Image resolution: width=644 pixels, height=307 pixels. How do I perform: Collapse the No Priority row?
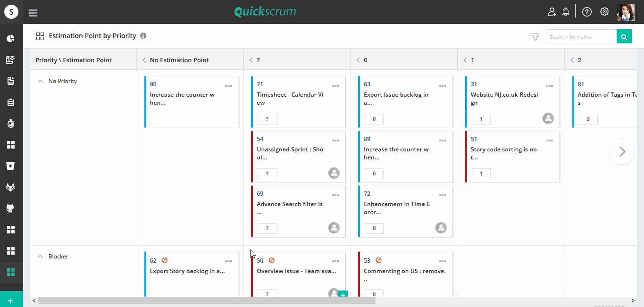tap(40, 81)
